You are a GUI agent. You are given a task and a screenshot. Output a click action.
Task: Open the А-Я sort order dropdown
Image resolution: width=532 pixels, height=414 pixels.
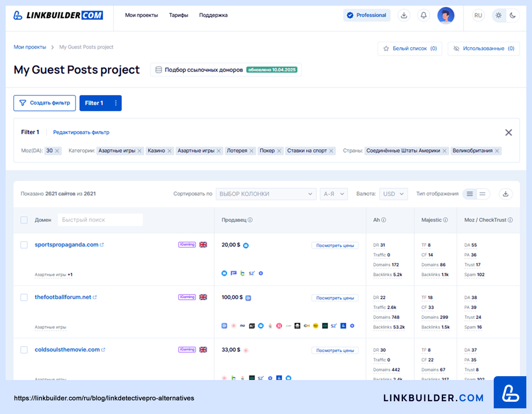pos(334,194)
